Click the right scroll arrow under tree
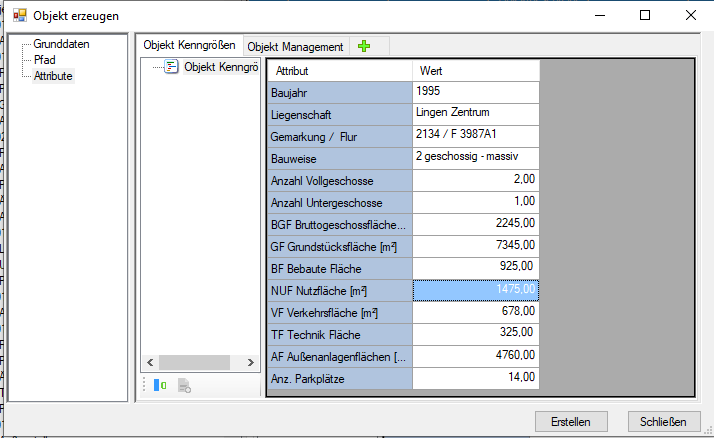Image resolution: width=714 pixels, height=438 pixels. click(250, 362)
